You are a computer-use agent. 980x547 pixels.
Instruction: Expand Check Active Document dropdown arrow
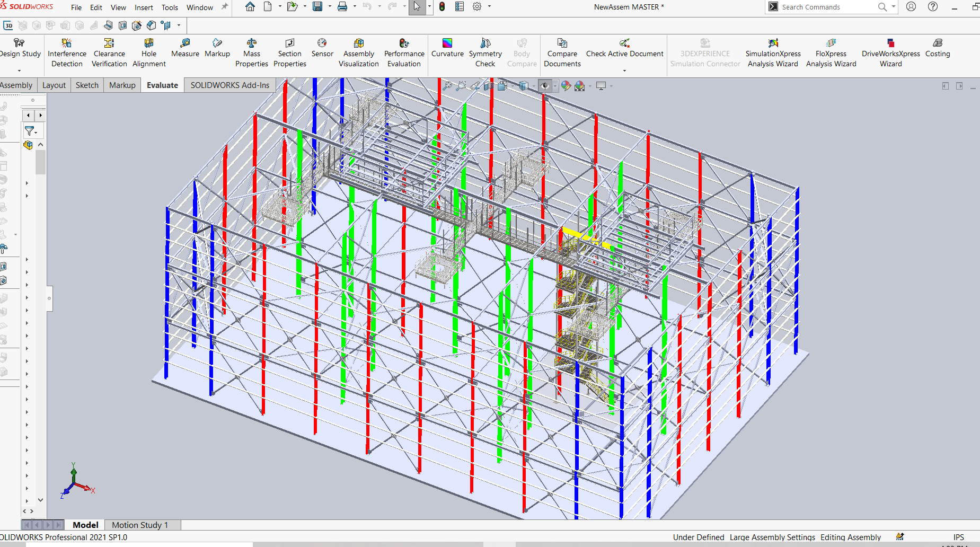pyautogui.click(x=624, y=70)
